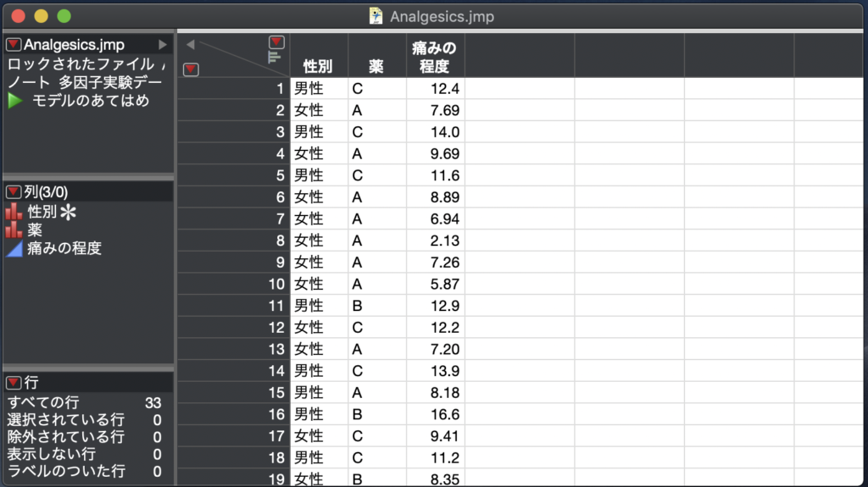Select the 痛みの程度 column header
The image size is (868, 487).
click(435, 58)
